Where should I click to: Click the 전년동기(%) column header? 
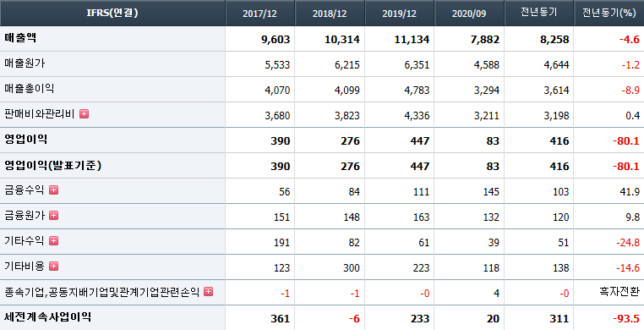pyautogui.click(x=609, y=13)
